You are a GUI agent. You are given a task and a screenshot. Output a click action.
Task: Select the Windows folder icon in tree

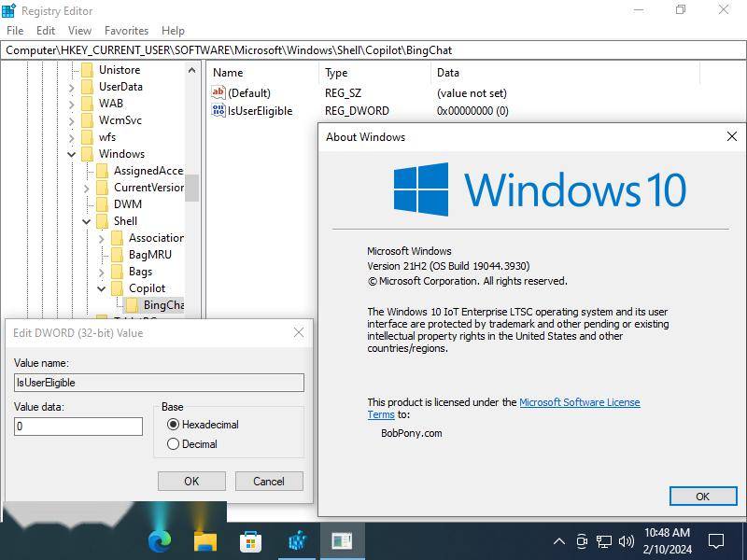point(87,154)
